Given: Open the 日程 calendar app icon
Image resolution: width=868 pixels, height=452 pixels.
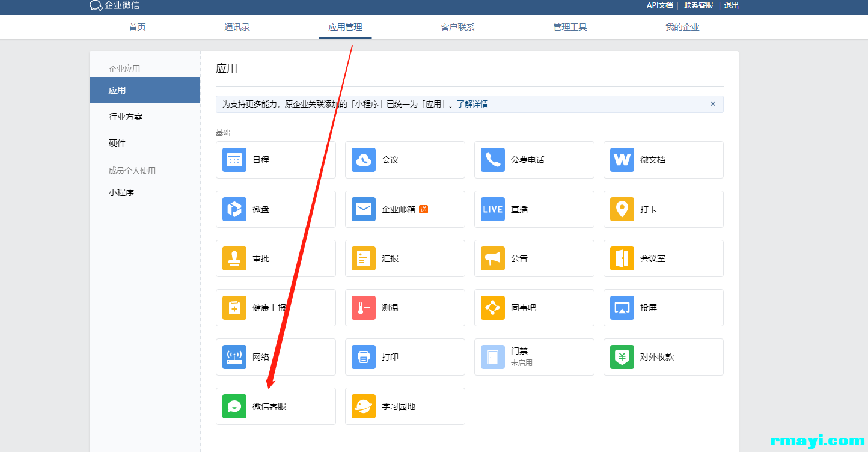Looking at the screenshot, I should point(234,160).
